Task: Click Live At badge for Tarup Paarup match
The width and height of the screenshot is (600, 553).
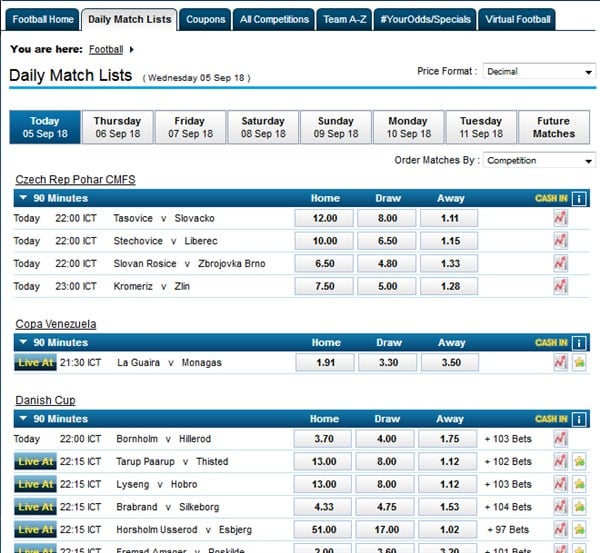Action: (35, 462)
